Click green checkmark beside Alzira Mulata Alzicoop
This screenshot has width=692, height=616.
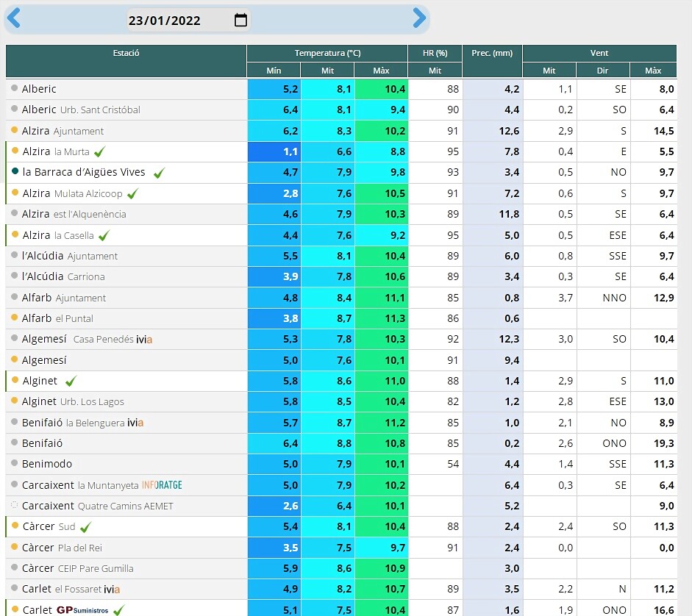133,193
